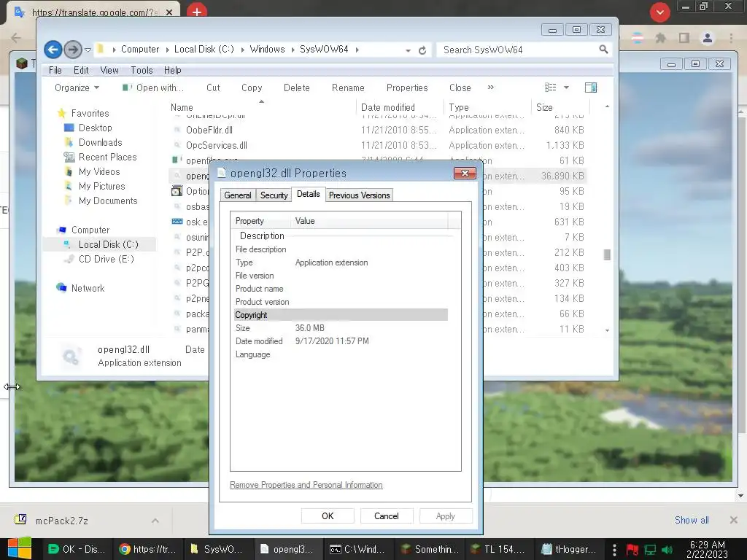
Task: Switch to the General tab
Action: tap(238, 195)
